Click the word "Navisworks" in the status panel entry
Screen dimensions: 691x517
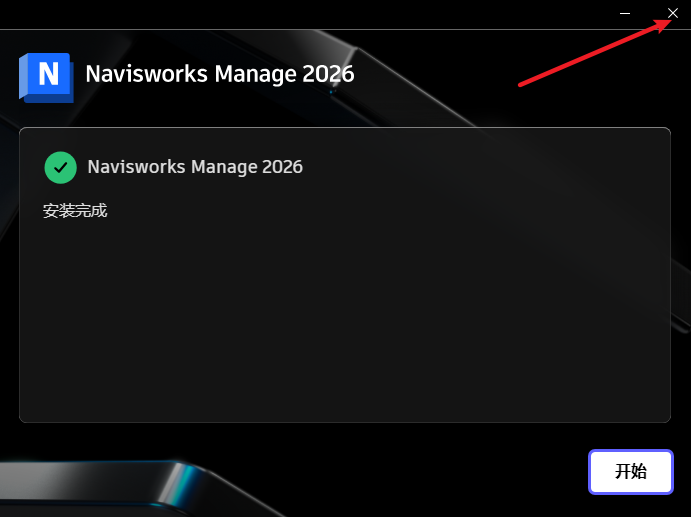coord(136,167)
